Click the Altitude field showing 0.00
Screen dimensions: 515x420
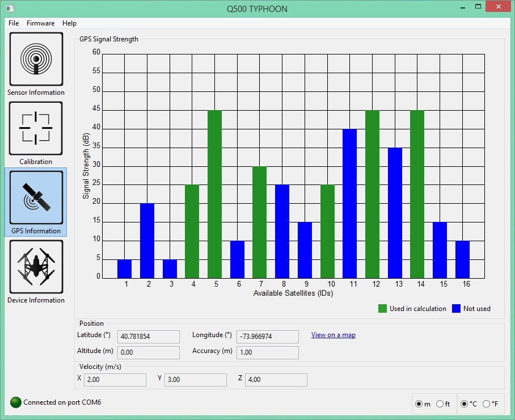(x=149, y=352)
